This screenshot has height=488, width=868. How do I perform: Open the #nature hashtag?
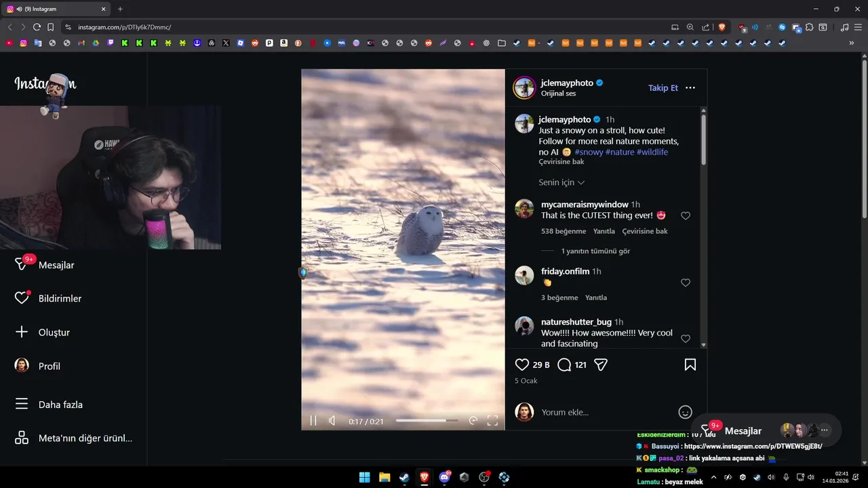coord(620,152)
